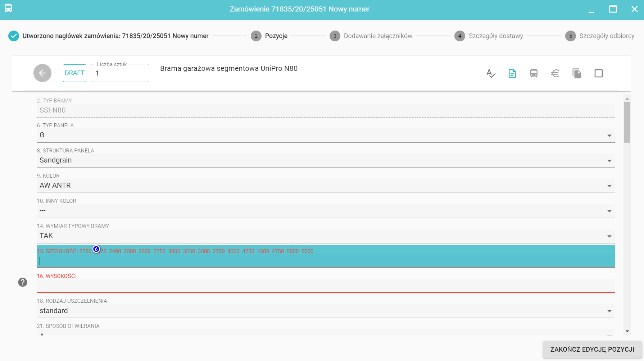Click ZAKOŃCZ EDYCJĘ POZYCJI button
The height and width of the screenshot is (361, 644).
(x=592, y=349)
